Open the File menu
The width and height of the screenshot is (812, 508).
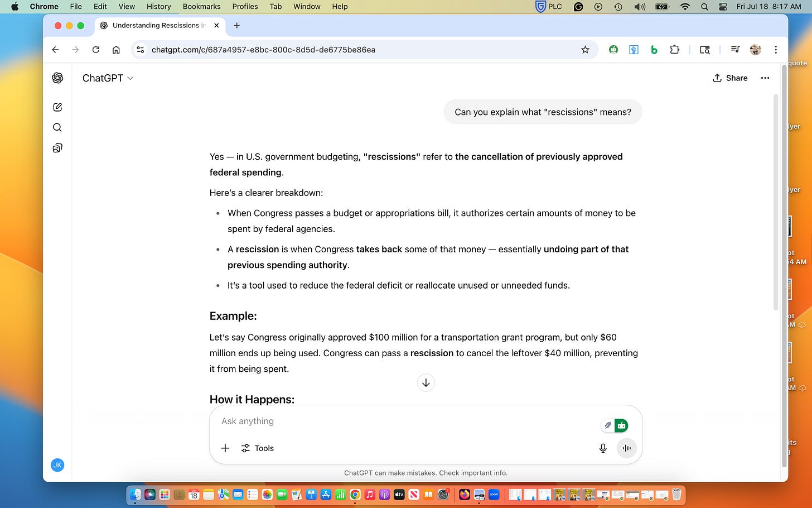(76, 7)
